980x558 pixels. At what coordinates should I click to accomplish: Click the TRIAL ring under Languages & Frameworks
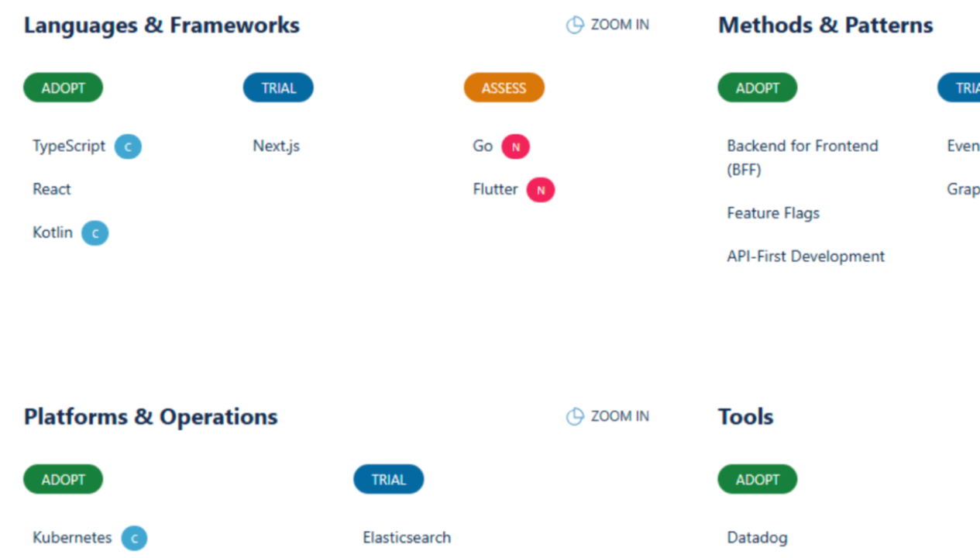point(278,88)
